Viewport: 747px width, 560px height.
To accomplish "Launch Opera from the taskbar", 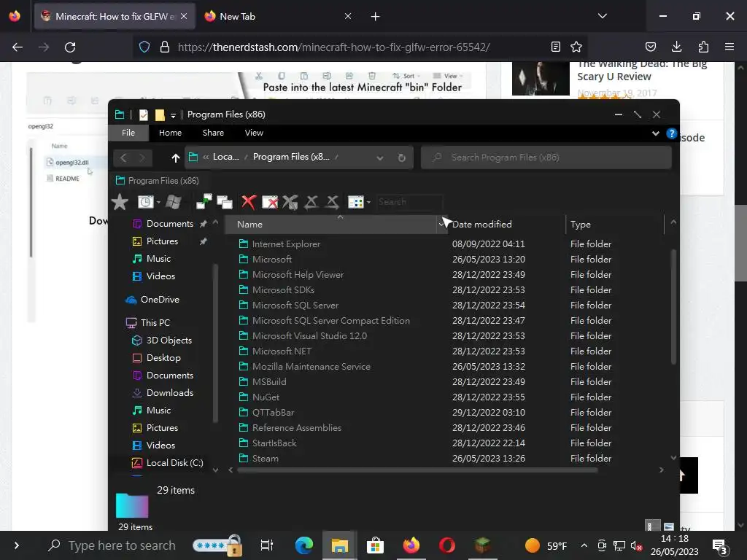I will click(447, 545).
